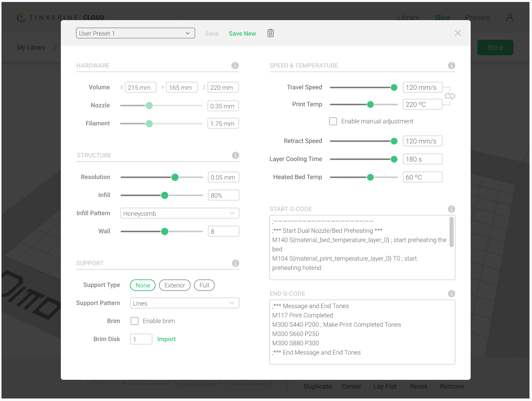Click Lay Flat in the bottom toolbar

pyautogui.click(x=385, y=387)
